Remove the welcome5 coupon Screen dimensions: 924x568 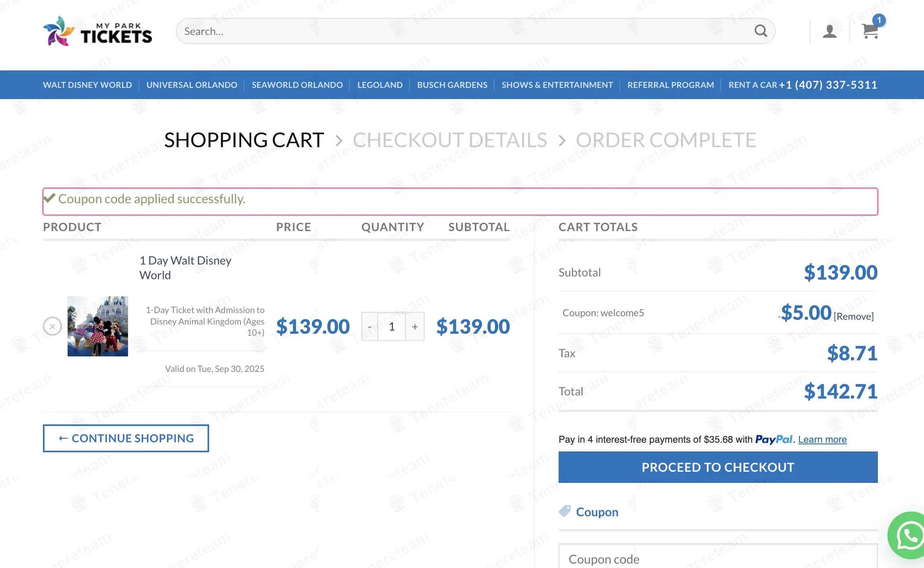pos(853,317)
